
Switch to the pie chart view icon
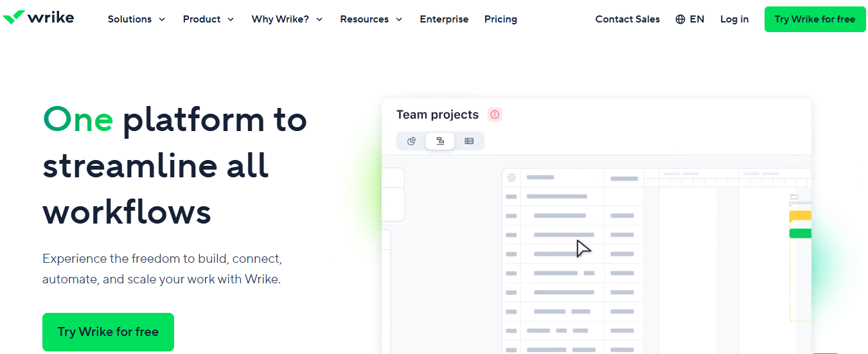point(412,141)
